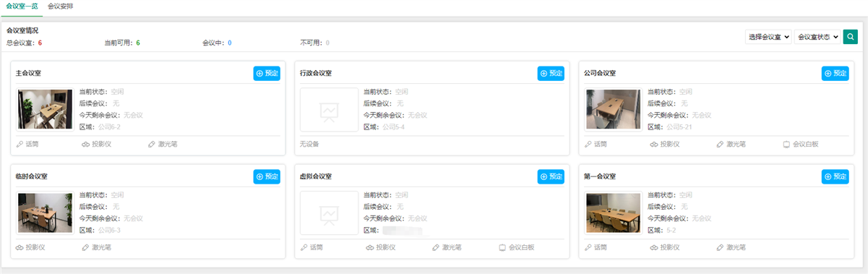Click the 会议中 count value
The height and width of the screenshot is (274, 868).
[x=229, y=43]
